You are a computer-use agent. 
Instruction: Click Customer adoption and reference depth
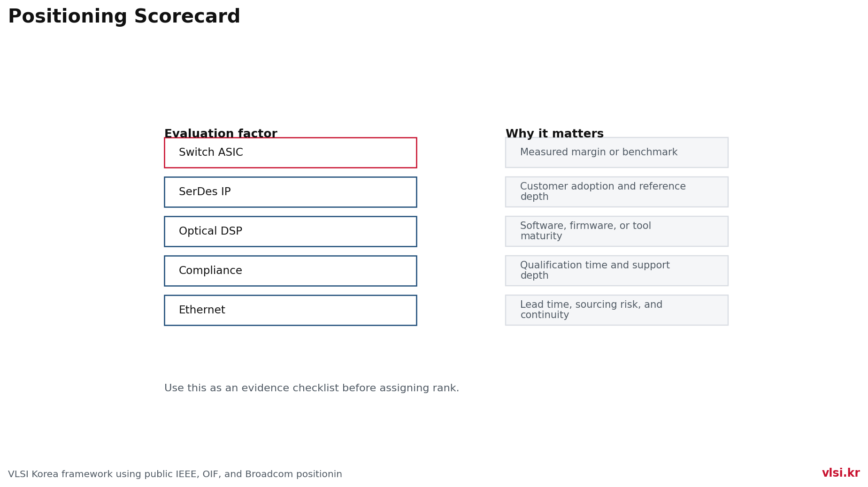pos(616,192)
